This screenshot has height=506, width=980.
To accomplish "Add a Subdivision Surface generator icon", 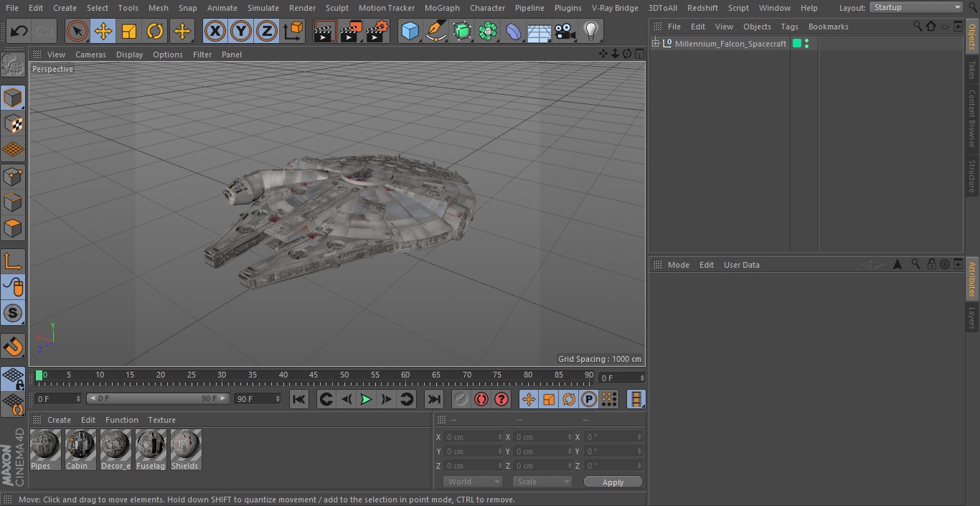I will click(462, 31).
